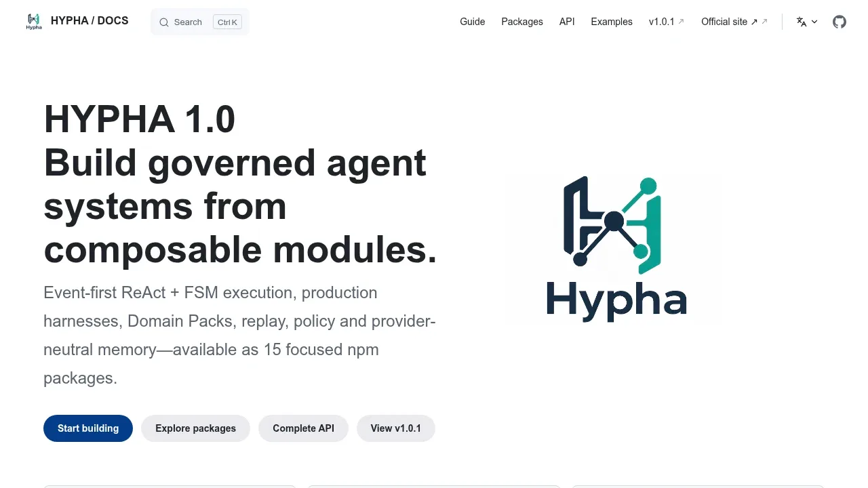
Task: Go to the Guide nav item
Action: point(473,22)
